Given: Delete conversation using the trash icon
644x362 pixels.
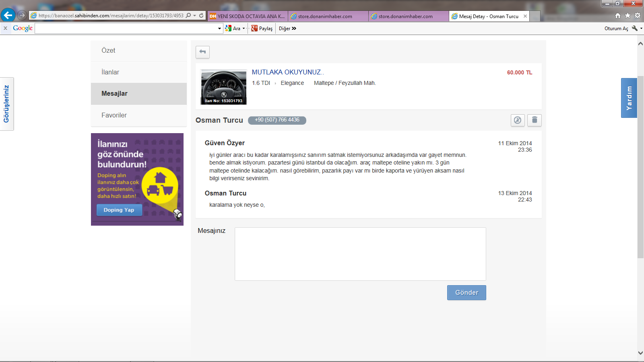Looking at the screenshot, I should tap(535, 120).
